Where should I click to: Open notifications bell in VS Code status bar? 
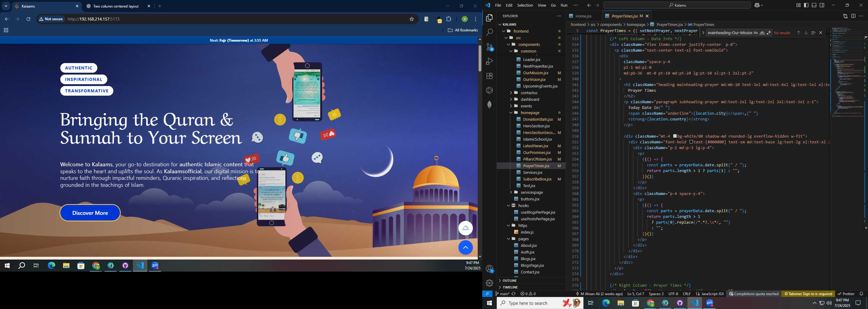click(861, 294)
